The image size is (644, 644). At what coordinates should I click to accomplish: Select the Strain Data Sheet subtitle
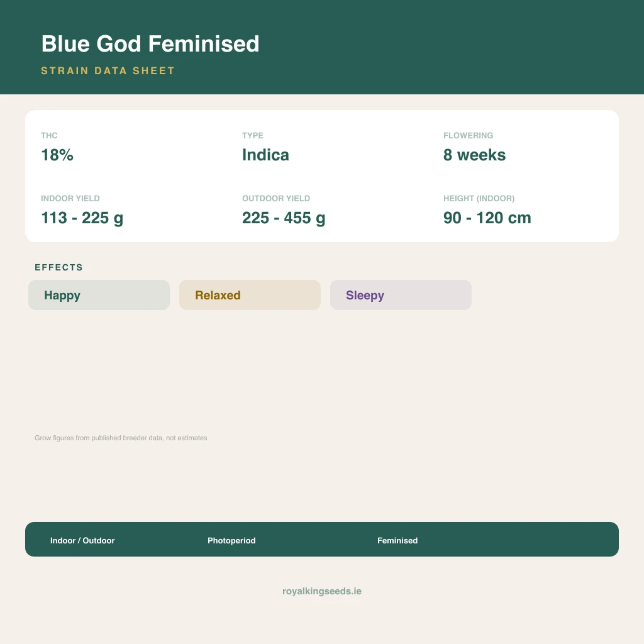click(108, 70)
